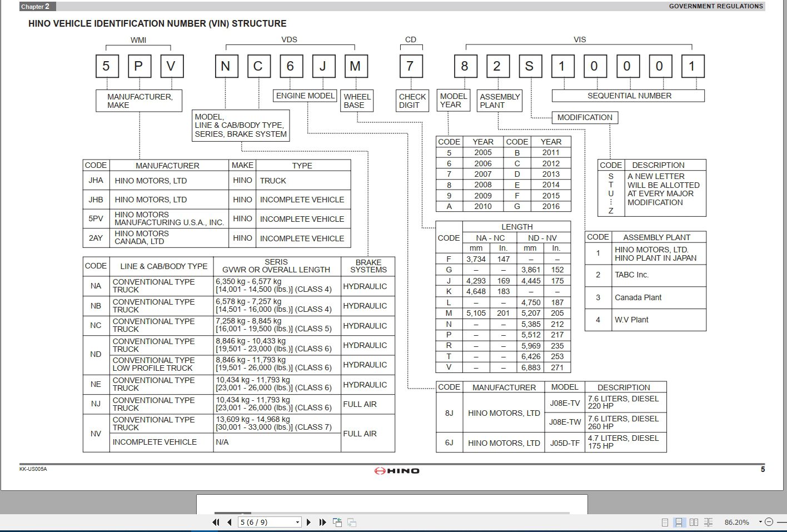
Task: Click the 'NV' line code cell
Action: [x=96, y=433]
